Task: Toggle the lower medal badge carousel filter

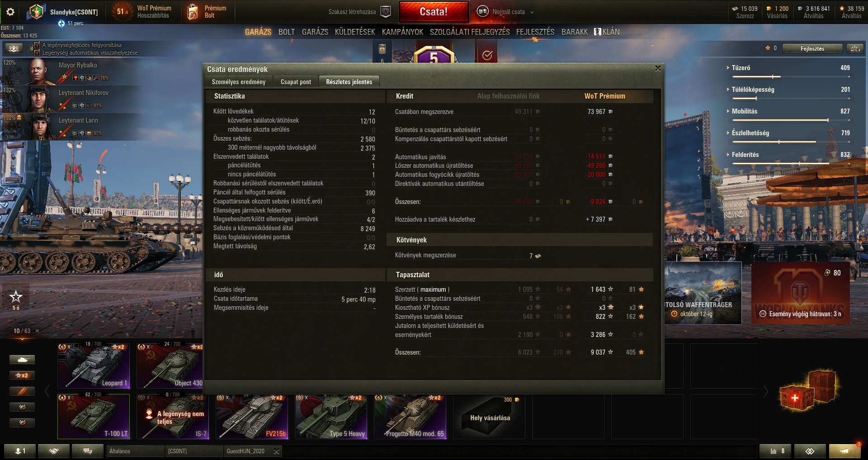Action: (x=22, y=422)
